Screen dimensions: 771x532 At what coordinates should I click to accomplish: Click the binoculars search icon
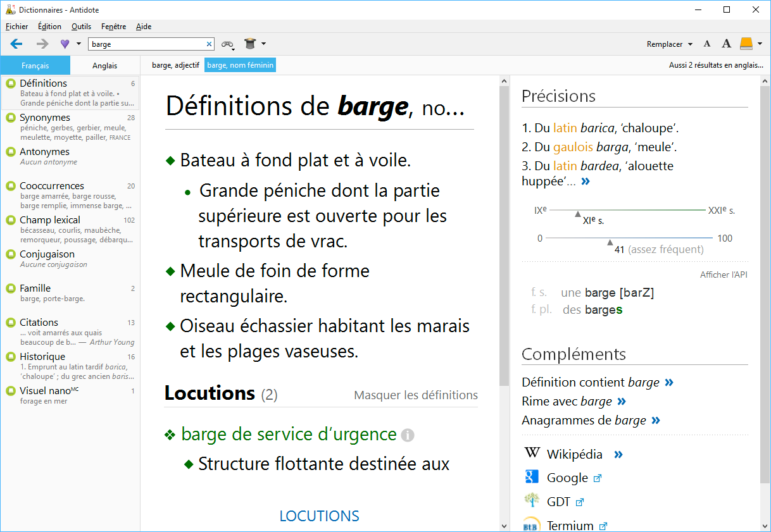pos(227,44)
